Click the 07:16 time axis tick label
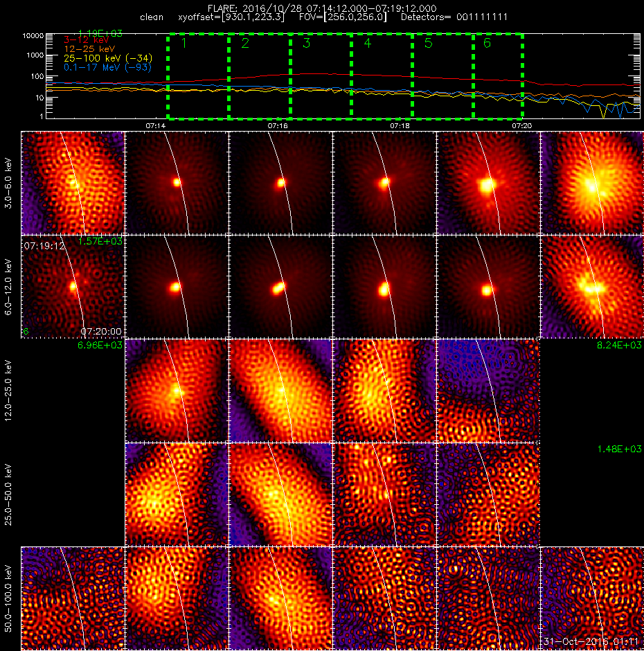644x651 pixels. [x=278, y=125]
